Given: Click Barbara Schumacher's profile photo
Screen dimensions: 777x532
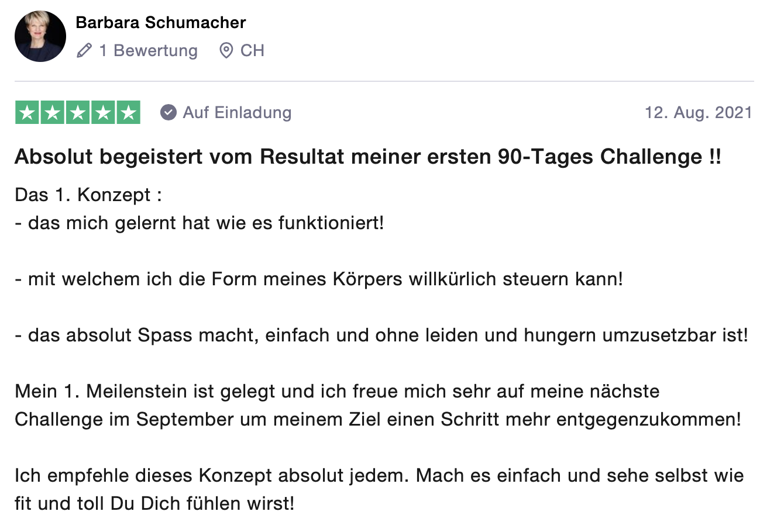Looking at the screenshot, I should (x=40, y=36).
